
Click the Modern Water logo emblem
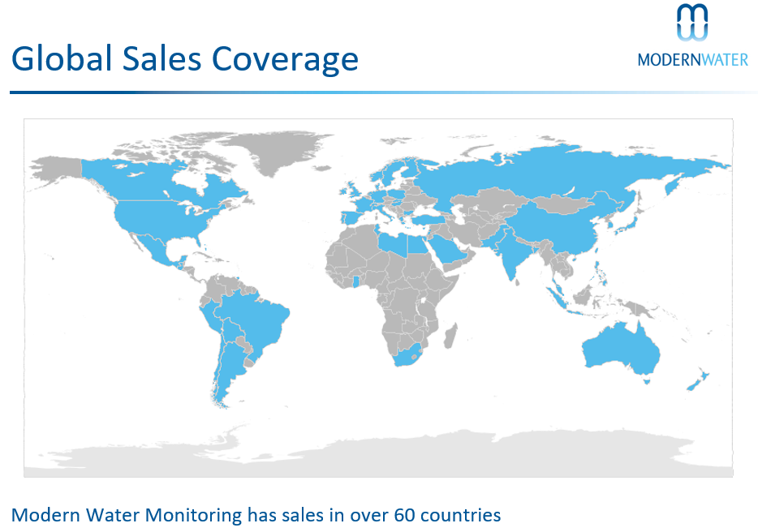tap(692, 22)
